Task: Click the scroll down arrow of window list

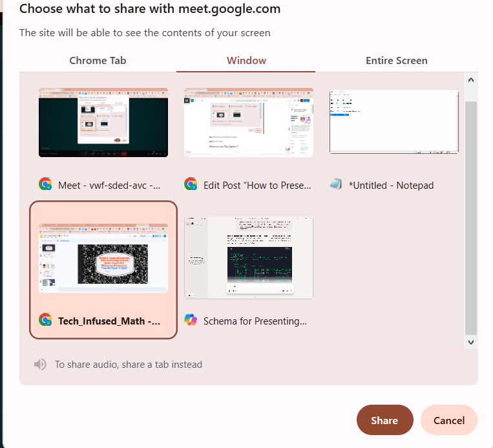Action: pyautogui.click(x=470, y=342)
